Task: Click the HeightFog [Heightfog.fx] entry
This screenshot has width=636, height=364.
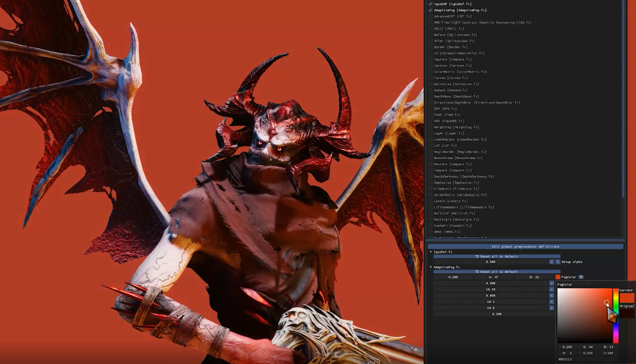Action: click(456, 127)
